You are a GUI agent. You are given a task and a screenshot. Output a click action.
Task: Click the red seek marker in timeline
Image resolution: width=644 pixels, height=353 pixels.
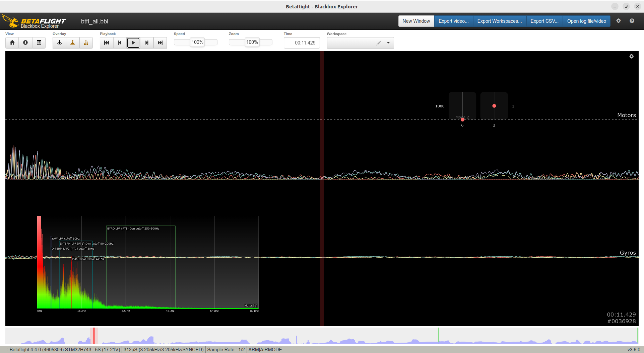(94, 336)
